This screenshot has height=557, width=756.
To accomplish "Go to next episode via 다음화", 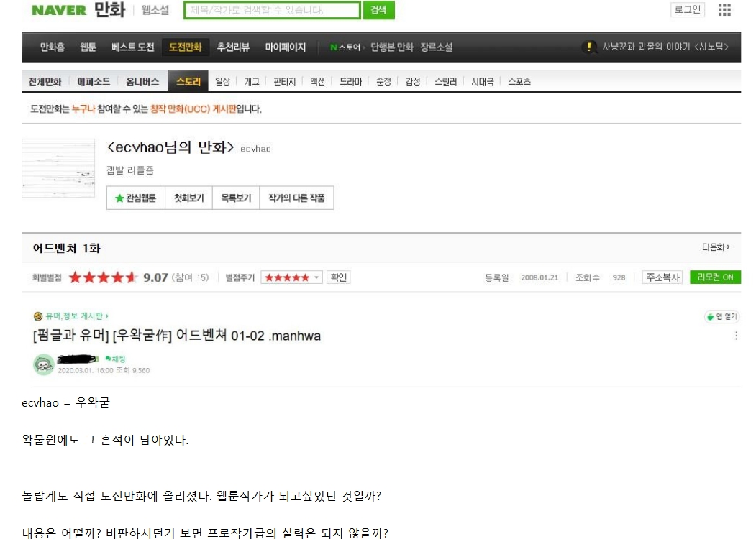I will tap(715, 247).
